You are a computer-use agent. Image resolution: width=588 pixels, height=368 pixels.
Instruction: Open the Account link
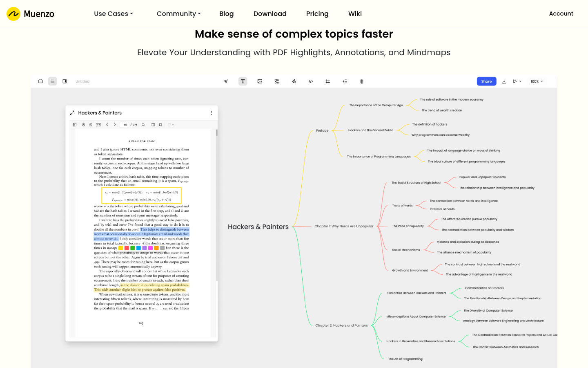(x=561, y=14)
